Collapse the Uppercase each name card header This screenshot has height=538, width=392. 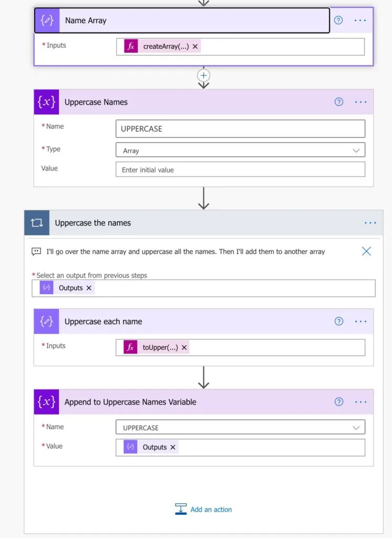184,322
